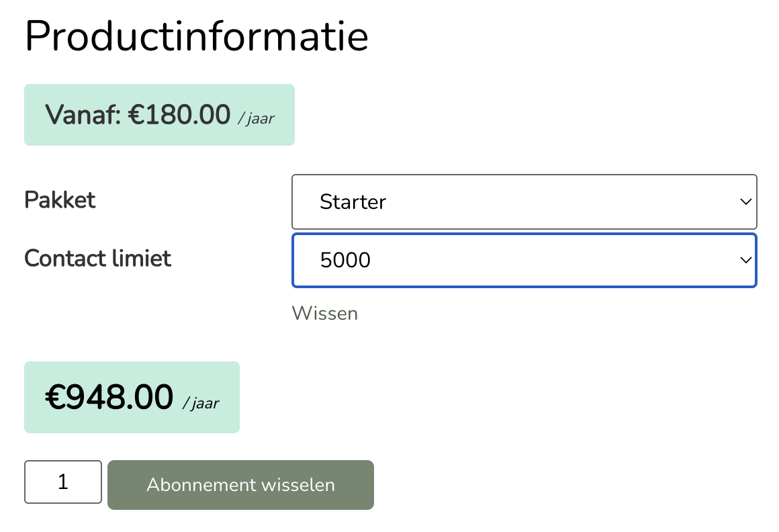This screenshot has width=779, height=532.
Task: Click the Pakket label
Action: click(x=60, y=199)
